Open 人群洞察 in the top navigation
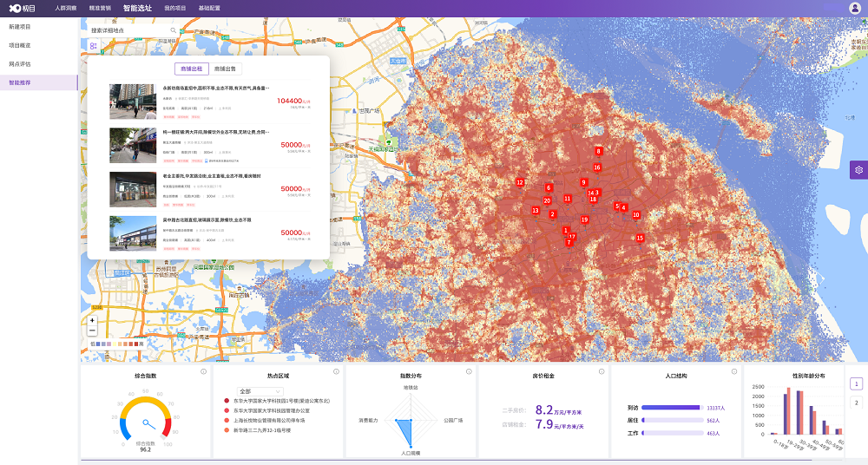The width and height of the screenshot is (868, 465). pyautogui.click(x=65, y=8)
